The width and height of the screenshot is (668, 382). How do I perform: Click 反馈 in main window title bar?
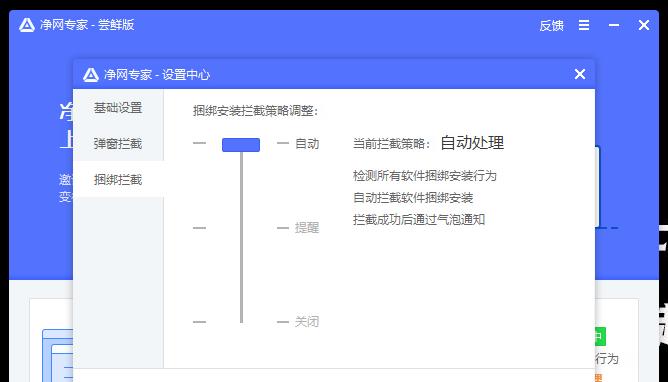551,26
